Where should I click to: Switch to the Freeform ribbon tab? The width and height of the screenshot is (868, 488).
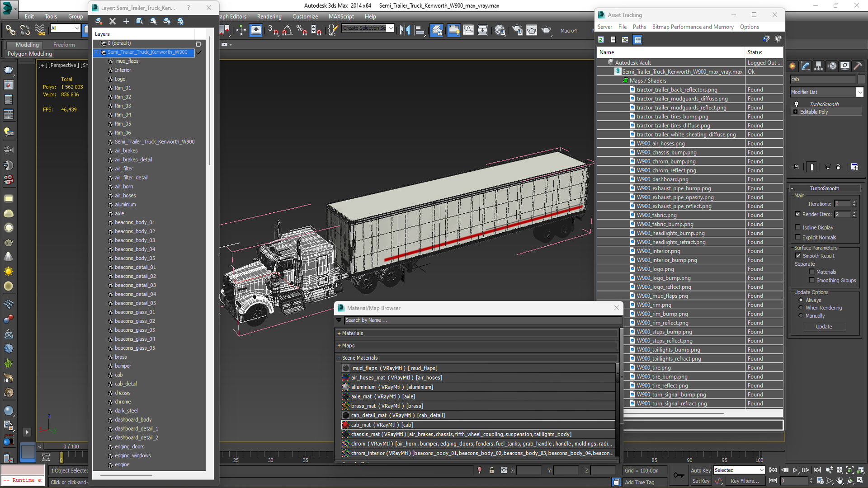click(64, 45)
